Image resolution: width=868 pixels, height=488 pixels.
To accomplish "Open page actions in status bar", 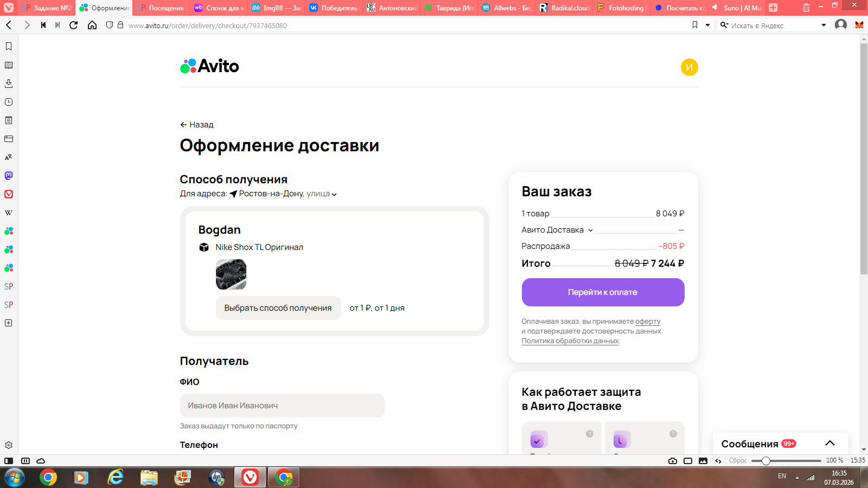I will (718, 461).
